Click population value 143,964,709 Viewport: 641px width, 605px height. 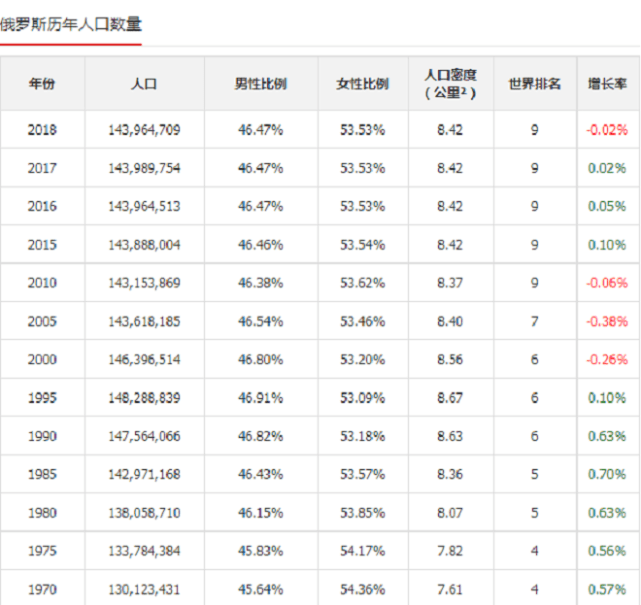point(144,130)
